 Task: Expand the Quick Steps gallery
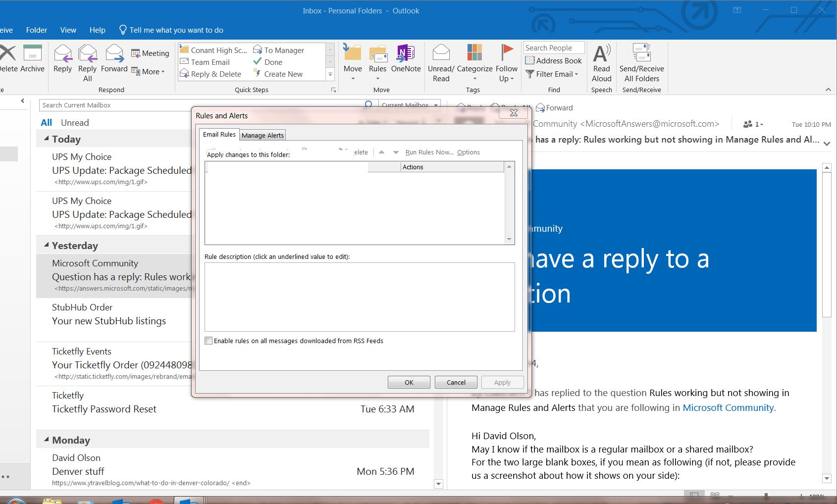click(x=330, y=74)
